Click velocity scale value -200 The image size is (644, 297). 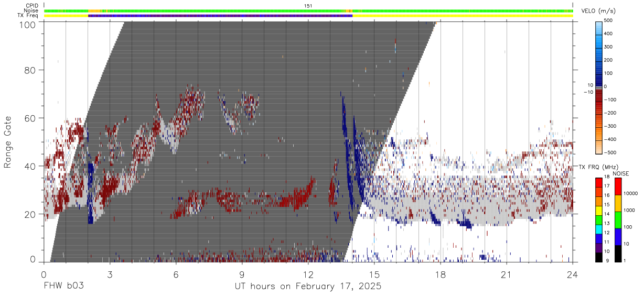pos(609,113)
